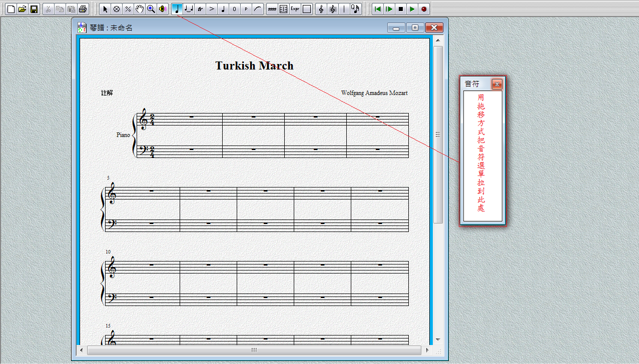Click the horizontal scrollbar thumb of the score
639x364 pixels.
point(254,350)
